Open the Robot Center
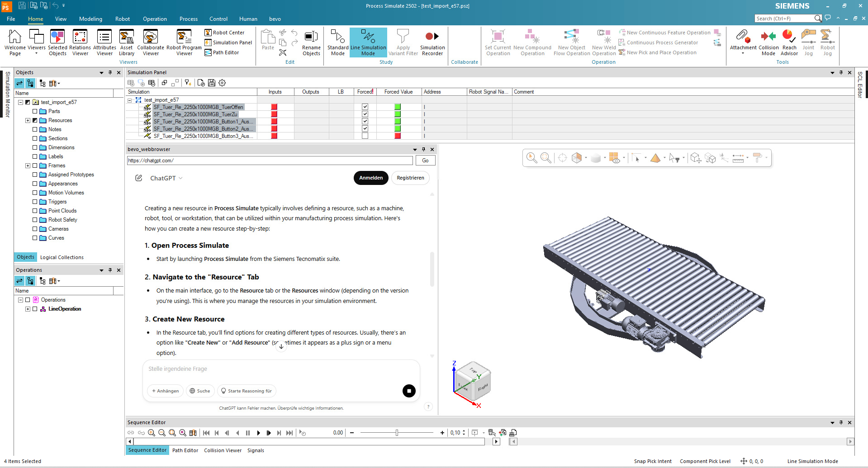Image resolution: width=868 pixels, height=468 pixels. [x=224, y=33]
